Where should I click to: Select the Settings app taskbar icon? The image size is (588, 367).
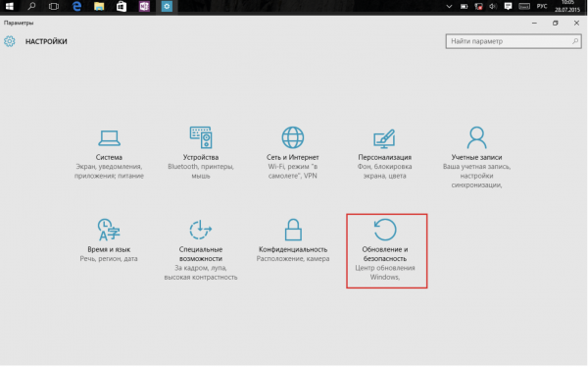pyautogui.click(x=167, y=7)
